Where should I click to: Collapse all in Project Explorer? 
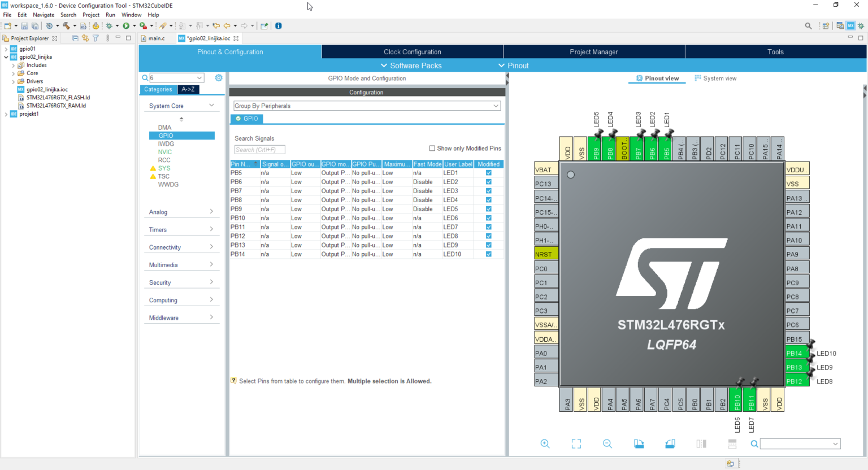[x=75, y=38]
